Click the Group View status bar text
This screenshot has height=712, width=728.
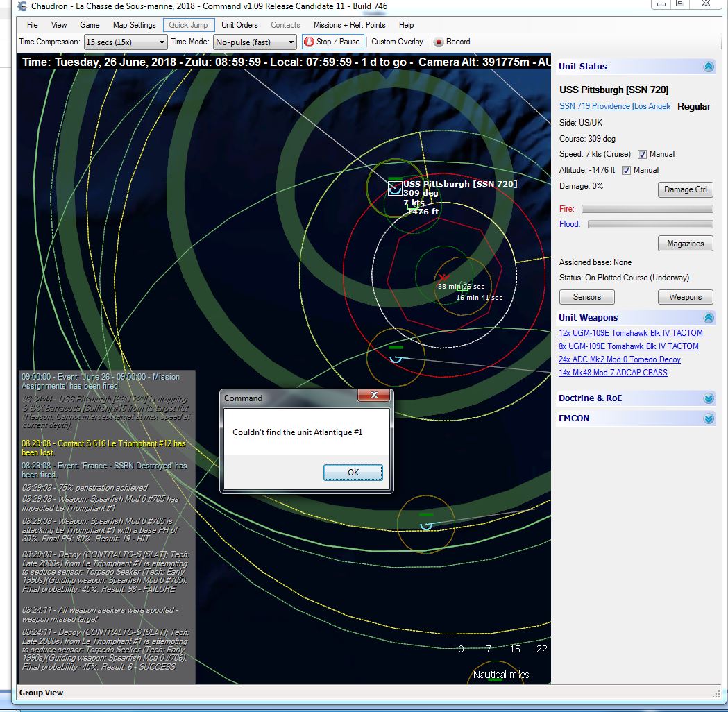click(42, 693)
